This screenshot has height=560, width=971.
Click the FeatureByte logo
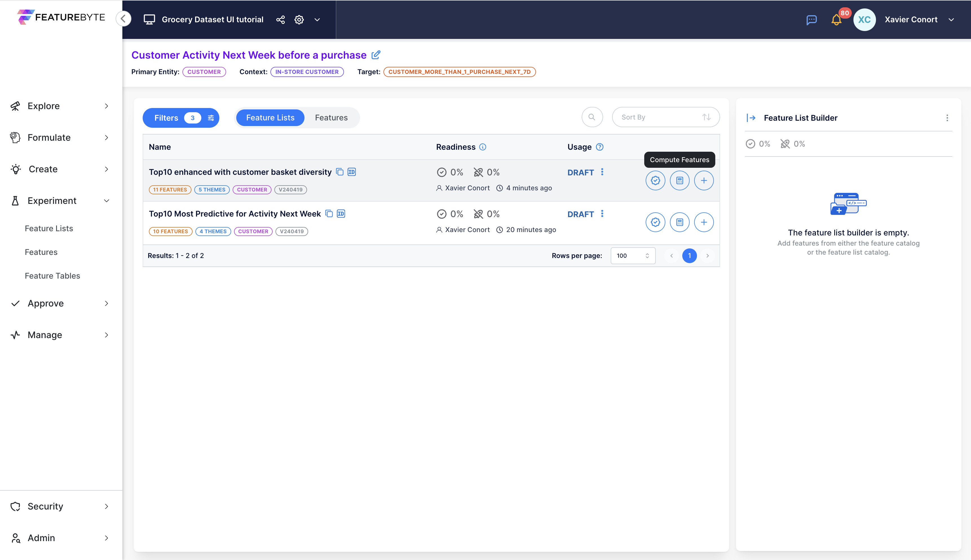pyautogui.click(x=61, y=17)
